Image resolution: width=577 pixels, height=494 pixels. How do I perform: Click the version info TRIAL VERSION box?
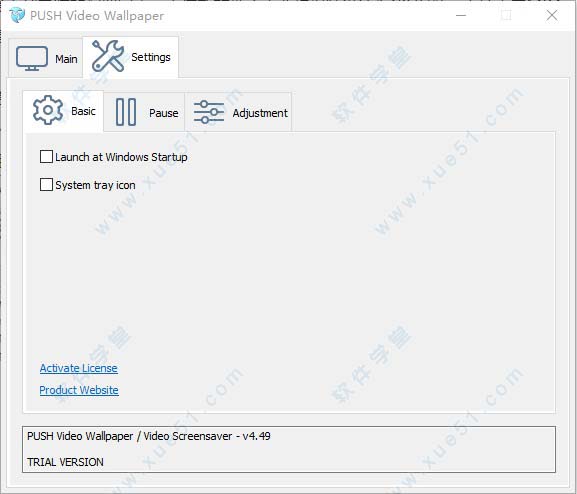(289, 449)
